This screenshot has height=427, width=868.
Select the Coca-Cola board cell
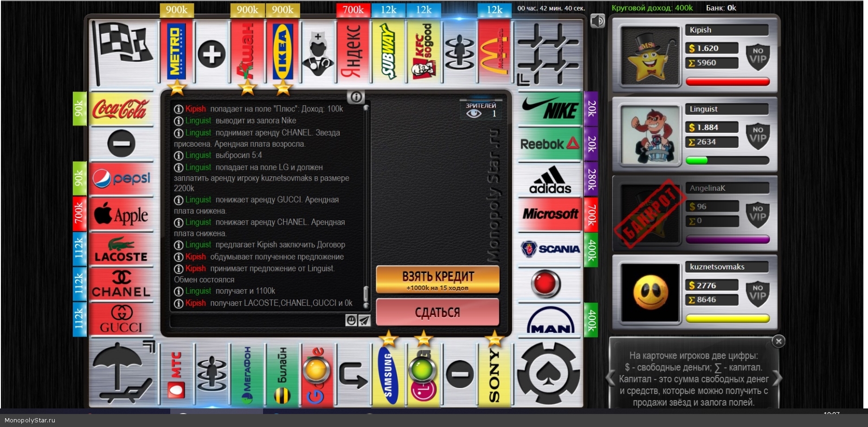click(121, 109)
